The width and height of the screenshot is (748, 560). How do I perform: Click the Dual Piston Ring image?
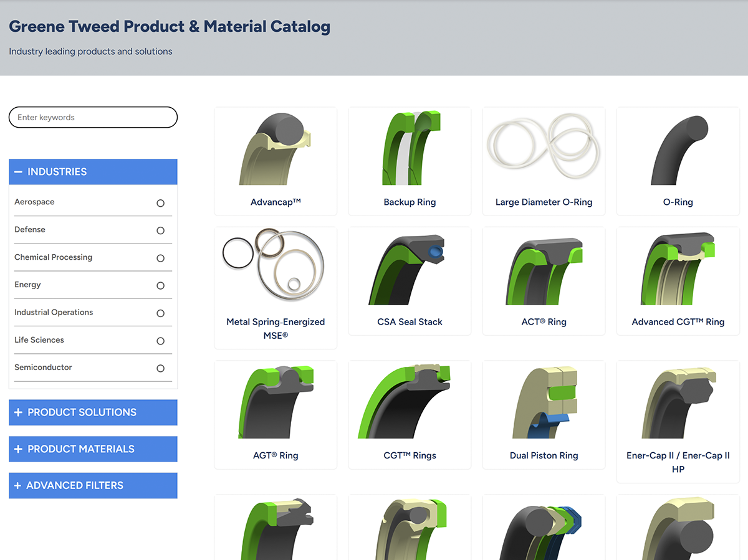pyautogui.click(x=544, y=403)
